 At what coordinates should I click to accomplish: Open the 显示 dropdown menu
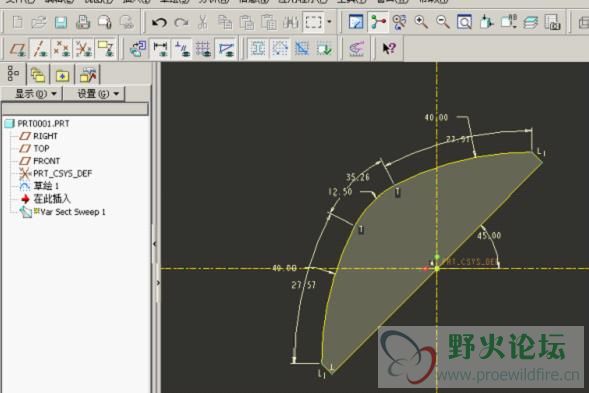tap(35, 94)
